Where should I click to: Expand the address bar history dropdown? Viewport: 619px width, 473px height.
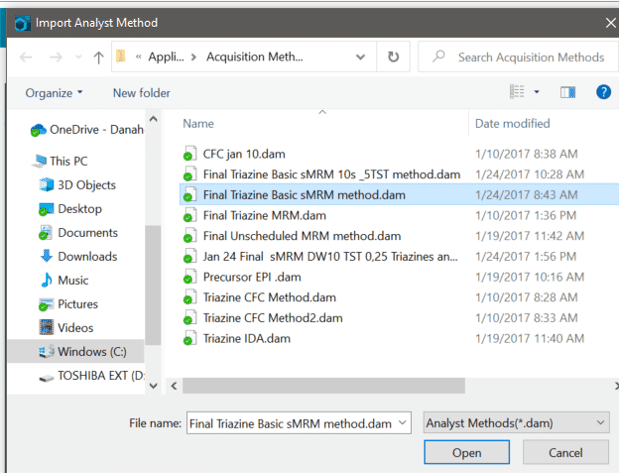pos(360,57)
